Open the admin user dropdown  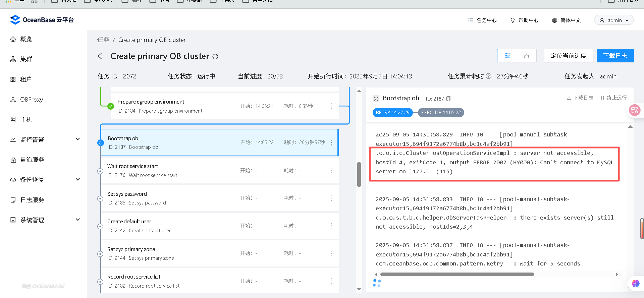(614, 20)
